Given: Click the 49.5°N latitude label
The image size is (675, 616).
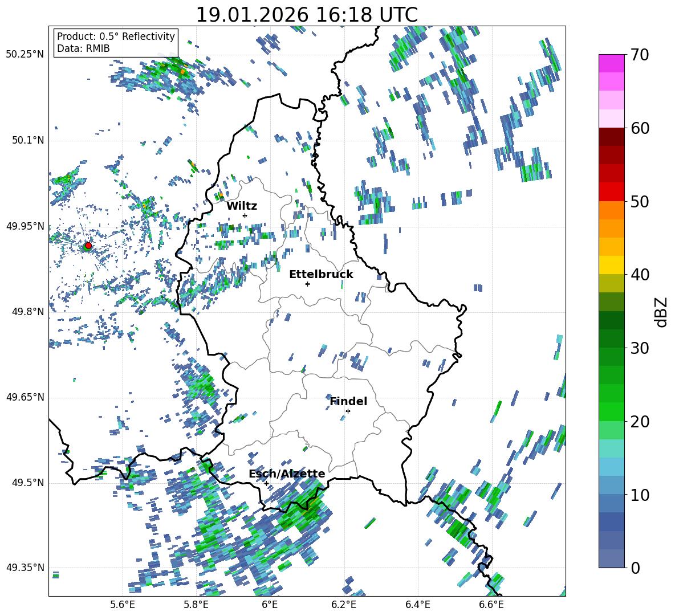Looking at the screenshot, I should click(x=27, y=483).
